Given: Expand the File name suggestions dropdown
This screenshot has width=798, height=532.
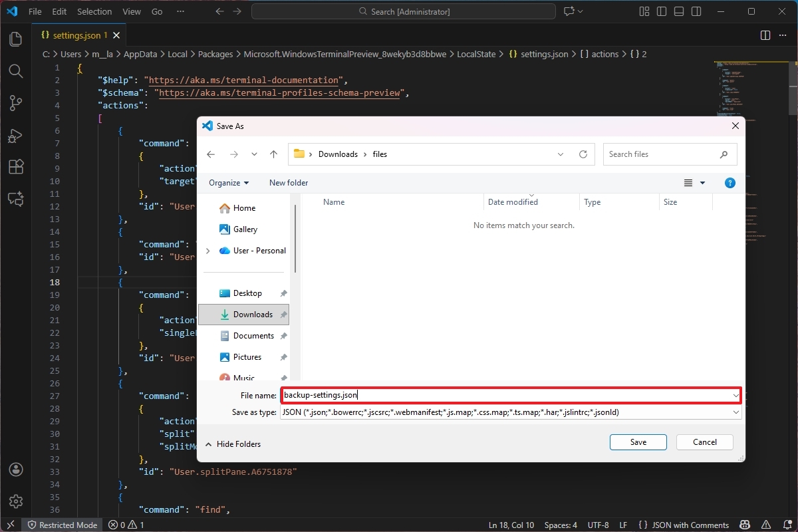Looking at the screenshot, I should pos(735,396).
